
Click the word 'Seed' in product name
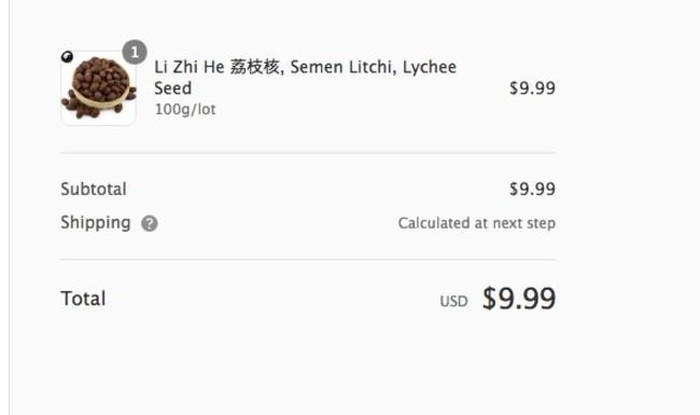173,88
